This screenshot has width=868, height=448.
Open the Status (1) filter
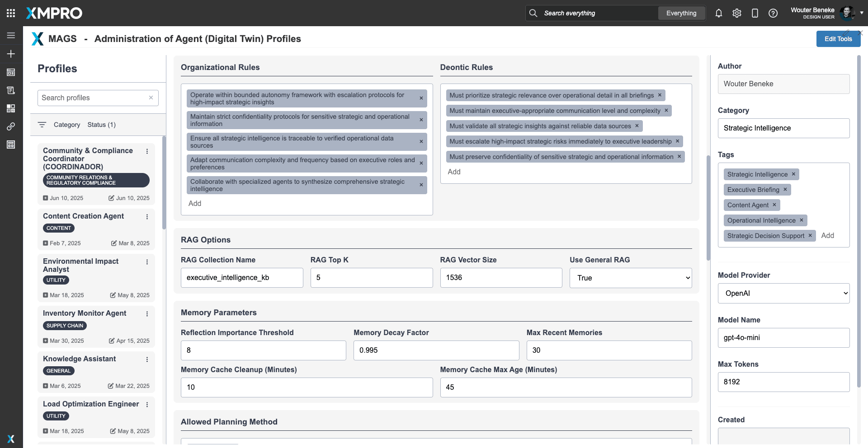[101, 125]
